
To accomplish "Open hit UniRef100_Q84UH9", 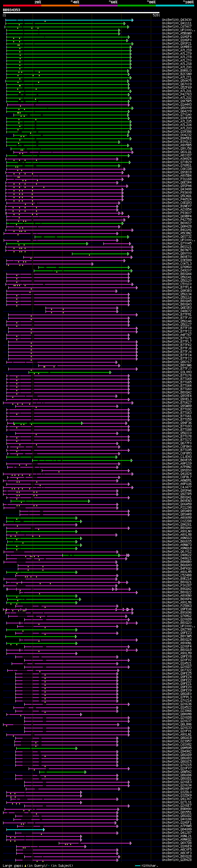I will click(x=177, y=830).
